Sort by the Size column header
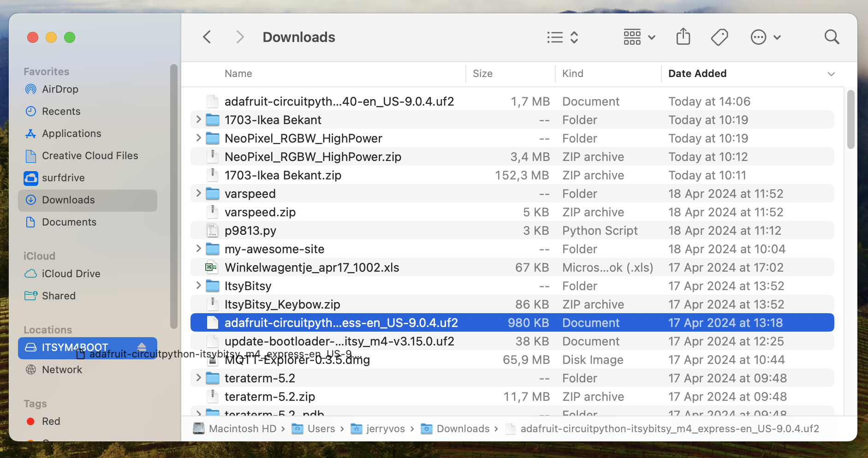Viewport: 868px width, 458px height. (482, 73)
